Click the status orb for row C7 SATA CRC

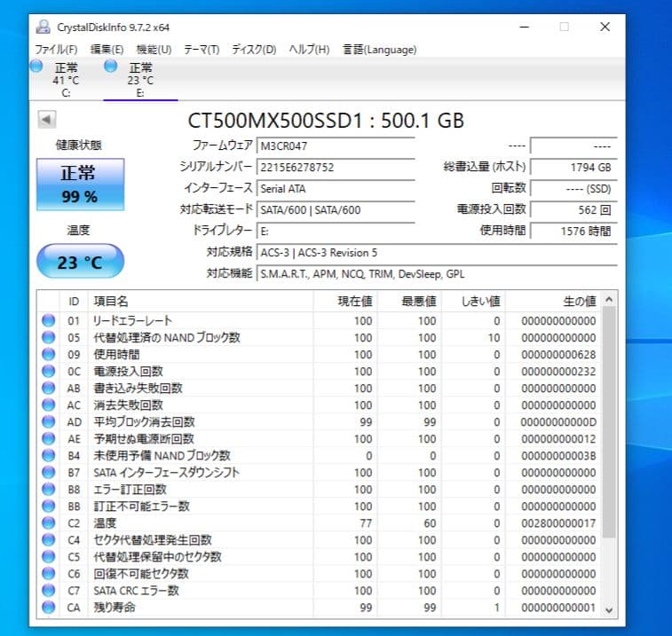click(x=49, y=591)
